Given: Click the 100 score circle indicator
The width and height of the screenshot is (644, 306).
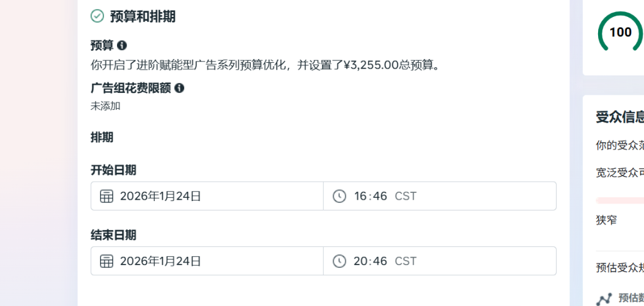Looking at the screenshot, I should pyautogui.click(x=620, y=33).
